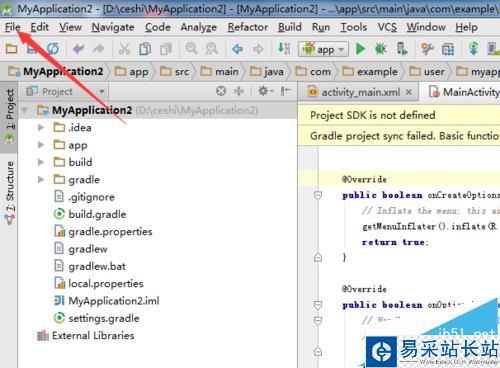Expand the .idea folder
Viewport: 500px width, 368px height.
41,127
